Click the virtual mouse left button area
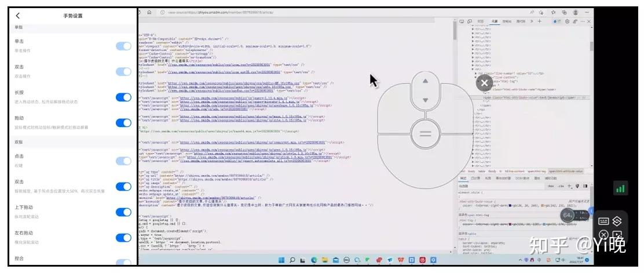 coord(395,108)
